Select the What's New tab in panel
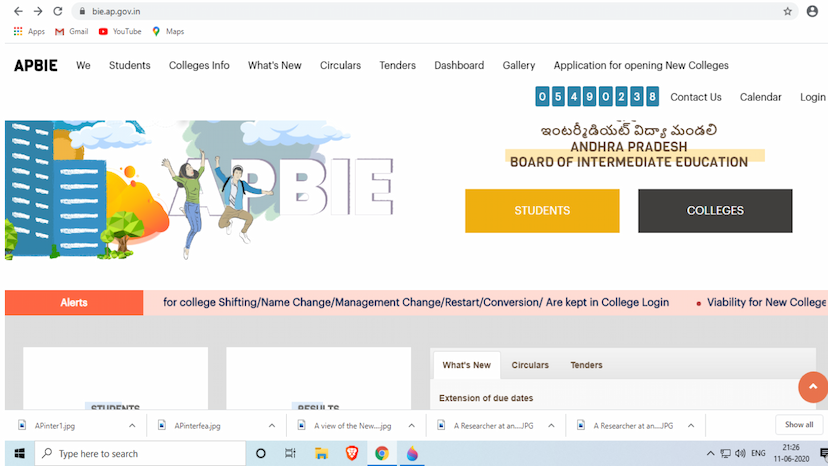 (x=466, y=365)
